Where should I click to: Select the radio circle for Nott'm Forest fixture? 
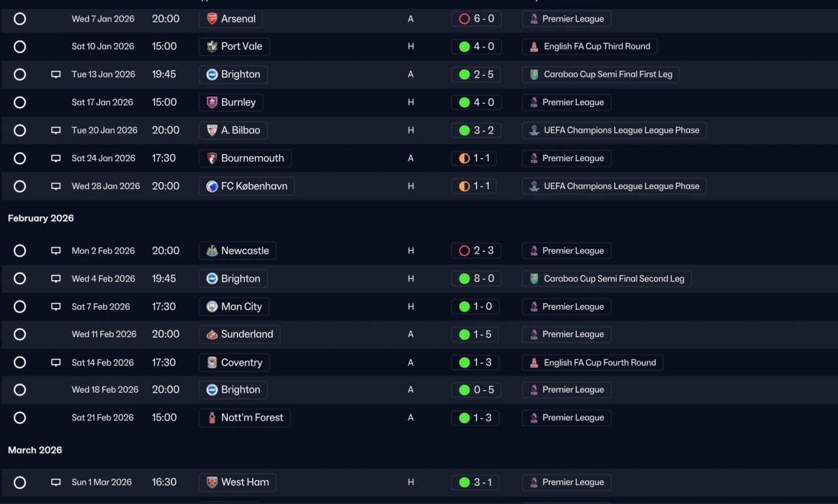(x=20, y=418)
